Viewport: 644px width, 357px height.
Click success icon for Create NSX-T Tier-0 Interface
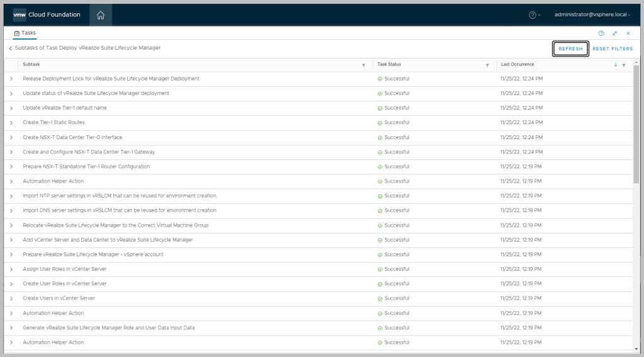tap(380, 138)
